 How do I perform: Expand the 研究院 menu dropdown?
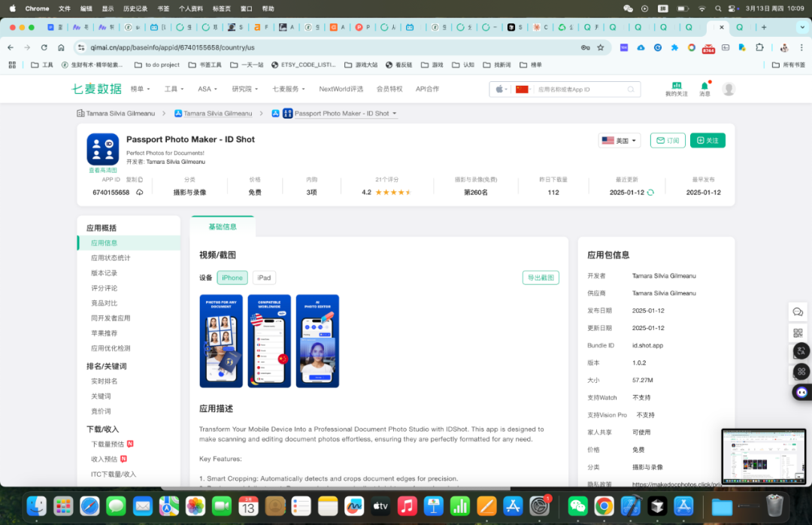click(244, 90)
